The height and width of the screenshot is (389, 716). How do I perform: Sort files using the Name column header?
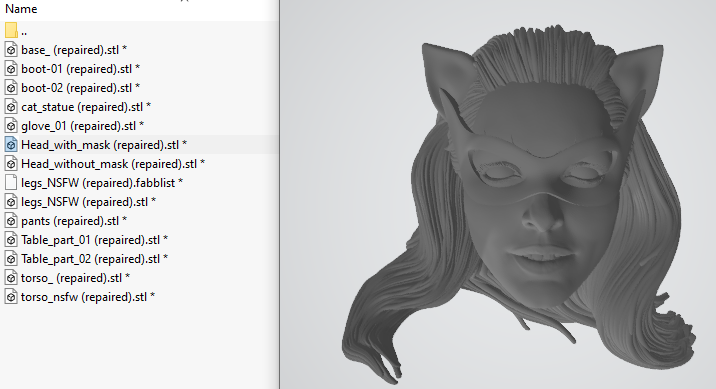point(21,9)
